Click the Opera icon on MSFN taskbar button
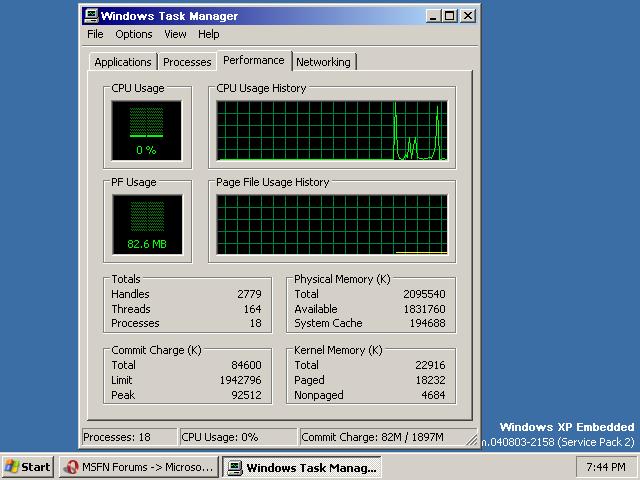This screenshot has width=640, height=480. 72,467
